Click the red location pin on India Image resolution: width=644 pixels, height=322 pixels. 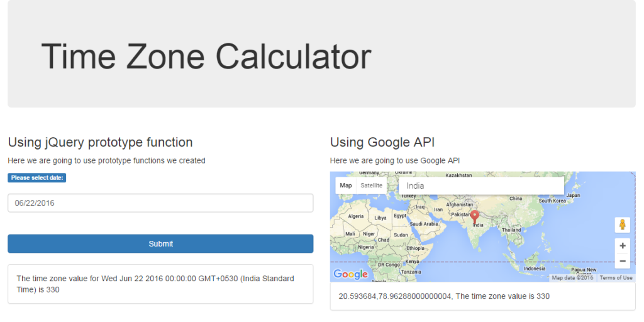pyautogui.click(x=474, y=217)
